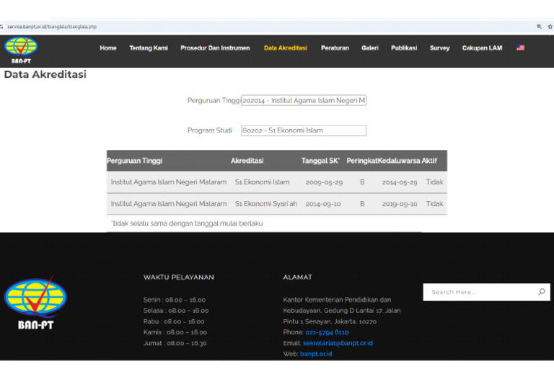Open the Tentang Kami menu
This screenshot has width=554, height=392.
pos(149,48)
